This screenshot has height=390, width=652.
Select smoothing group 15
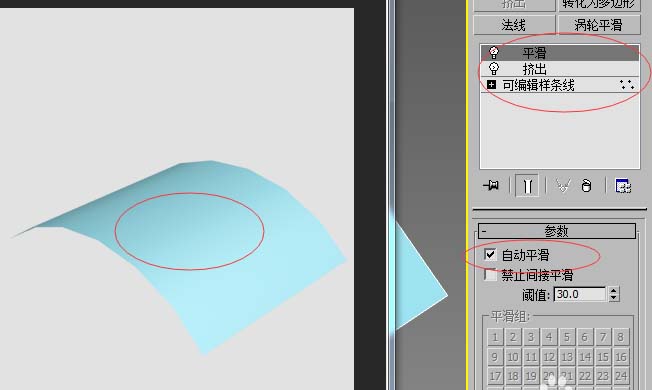(x=603, y=356)
